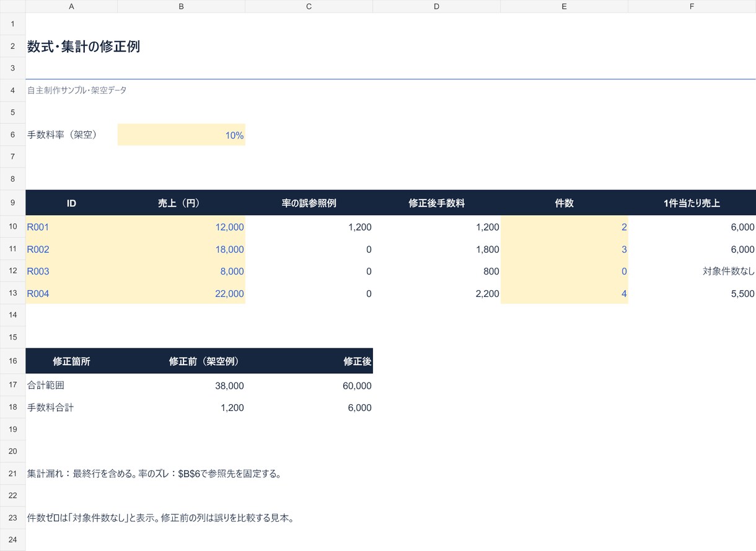Select the note mentioning $B$6
The width and height of the screenshot is (756, 551).
[x=154, y=474]
